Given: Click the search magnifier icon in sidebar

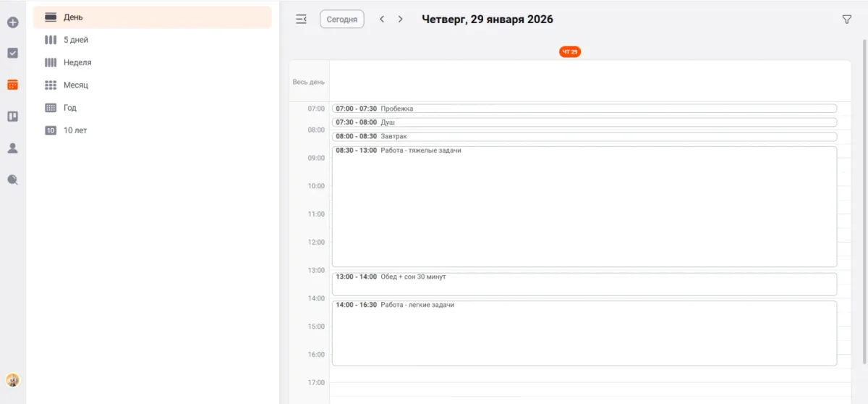Looking at the screenshot, I should [12, 180].
